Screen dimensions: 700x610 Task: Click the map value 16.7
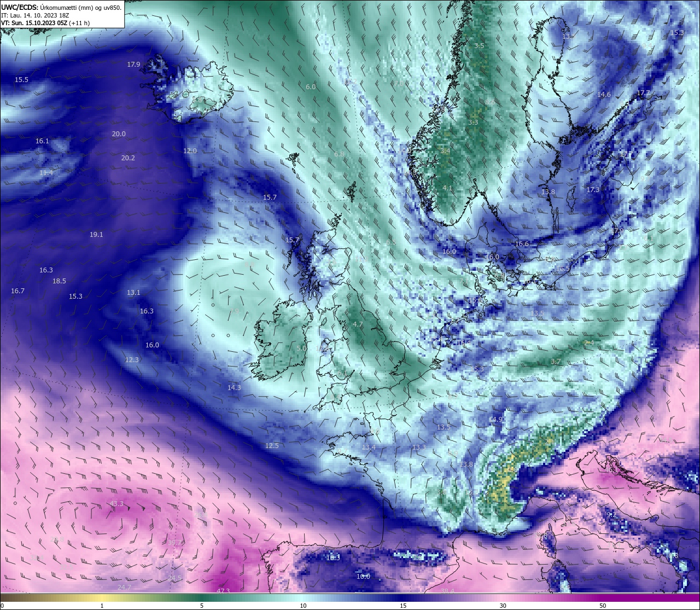(17, 291)
